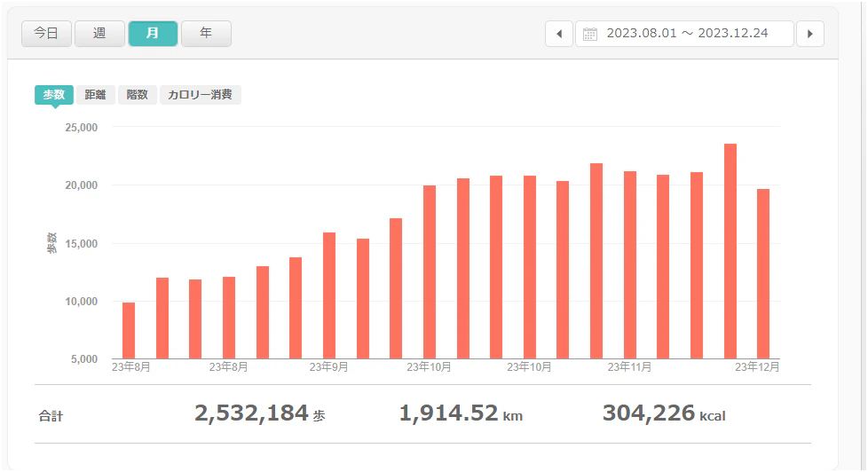Click the vertical 歩数 axis title
The width and height of the screenshot is (868, 472).
(51, 243)
